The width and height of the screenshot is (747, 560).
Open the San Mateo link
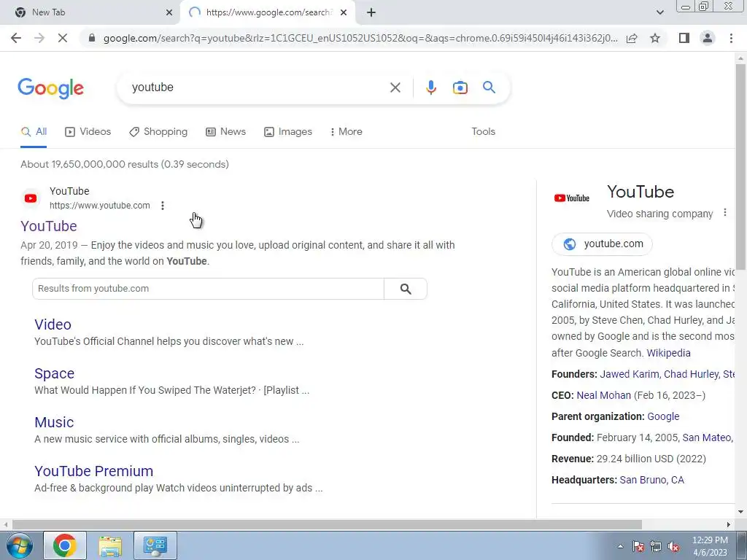point(706,437)
